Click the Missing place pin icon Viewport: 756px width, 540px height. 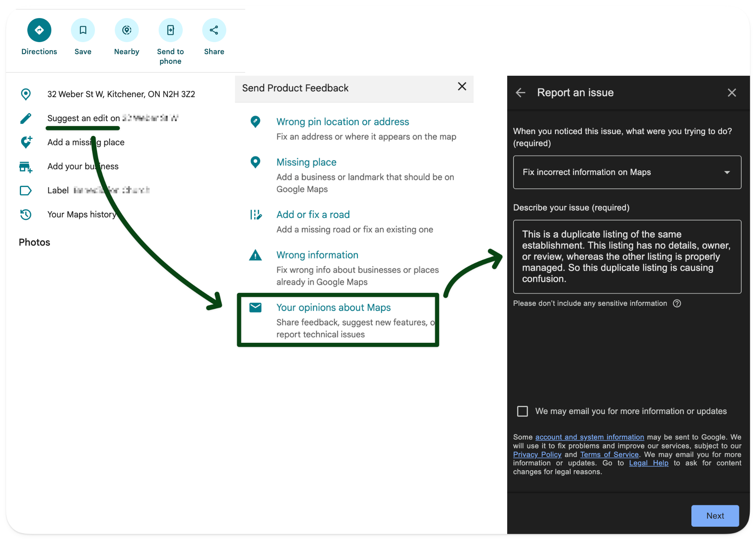click(255, 162)
